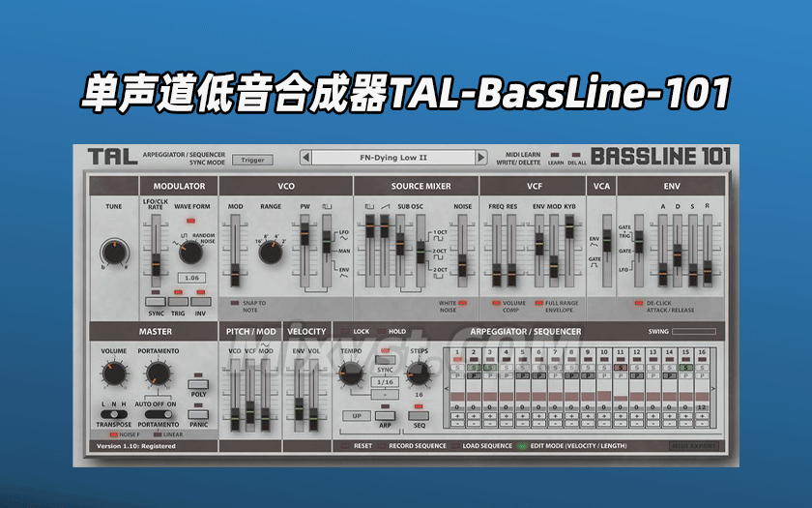
Task: Turn the PORTAMENTO time knob
Action: tap(158, 374)
